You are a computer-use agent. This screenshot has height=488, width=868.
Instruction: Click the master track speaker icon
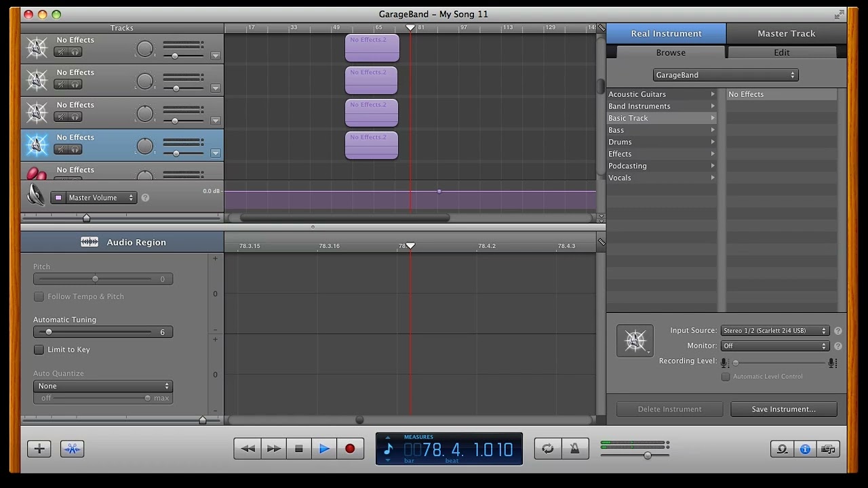36,195
